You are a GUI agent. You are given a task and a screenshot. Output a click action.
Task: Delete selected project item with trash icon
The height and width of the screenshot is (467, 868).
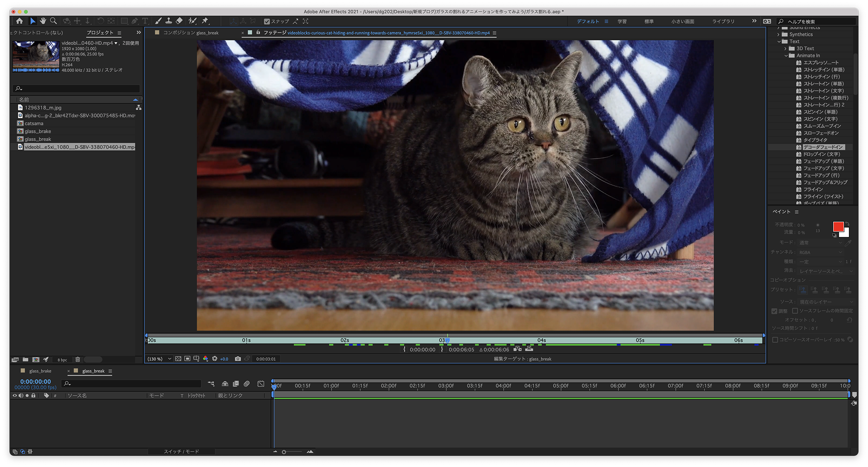(x=78, y=360)
